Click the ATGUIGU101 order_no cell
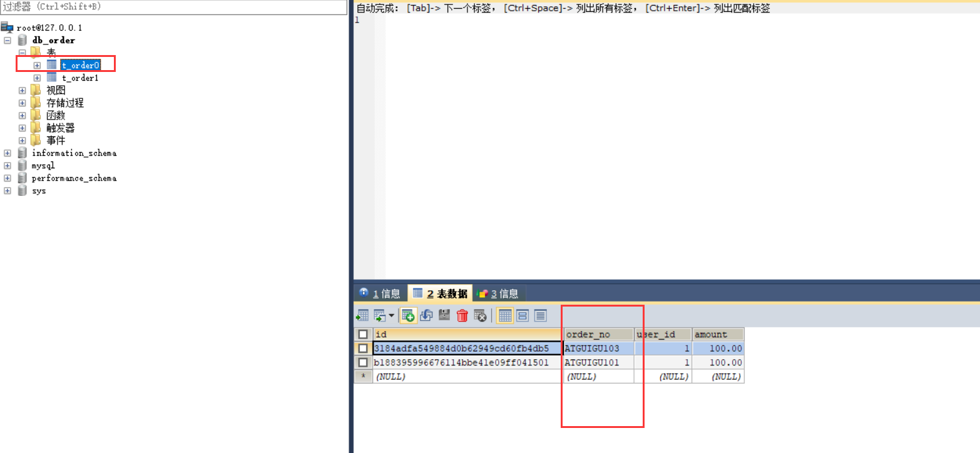 pyautogui.click(x=599, y=362)
